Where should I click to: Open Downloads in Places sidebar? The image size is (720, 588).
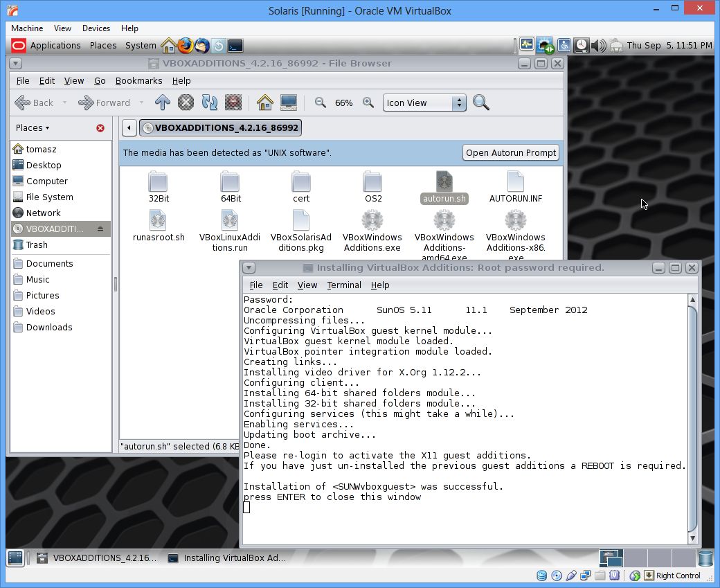point(48,328)
